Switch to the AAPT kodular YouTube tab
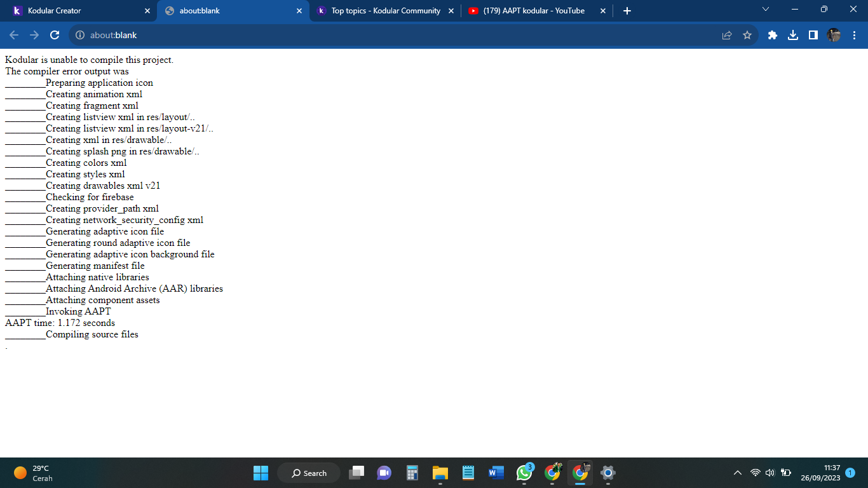This screenshot has width=868, height=488. pyautogui.click(x=527, y=10)
